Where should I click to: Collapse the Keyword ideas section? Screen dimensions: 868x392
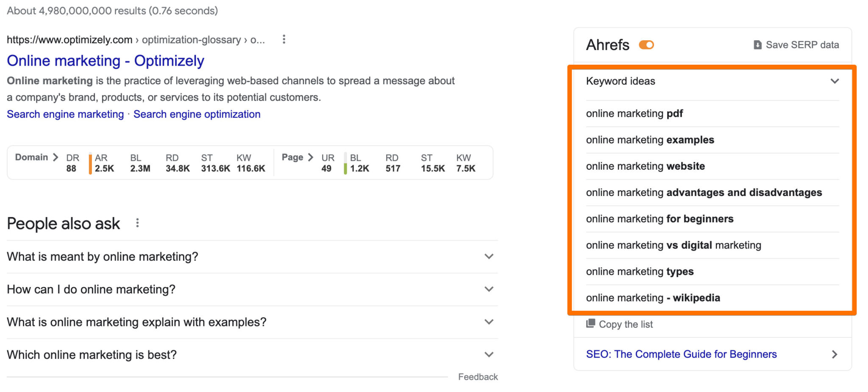[835, 81]
